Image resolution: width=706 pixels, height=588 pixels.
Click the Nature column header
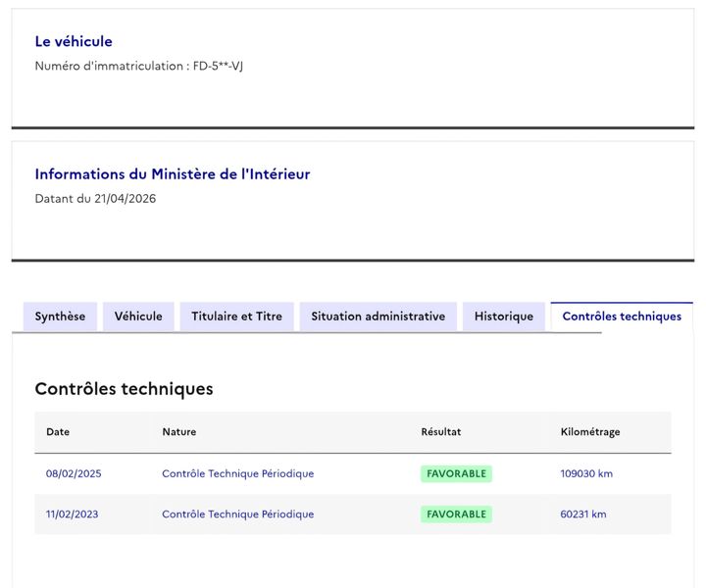(x=179, y=432)
